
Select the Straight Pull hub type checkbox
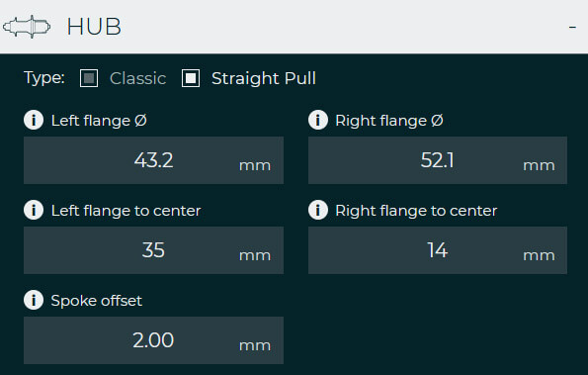click(x=191, y=78)
